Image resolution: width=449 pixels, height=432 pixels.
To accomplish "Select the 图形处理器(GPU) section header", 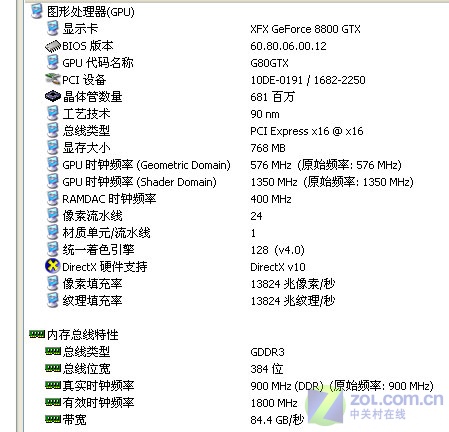I will point(91,12).
